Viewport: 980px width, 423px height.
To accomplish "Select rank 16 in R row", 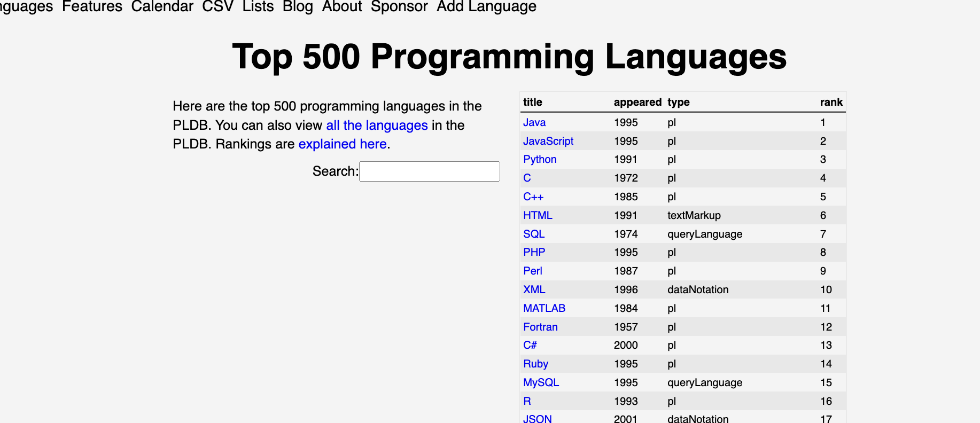I will 826,401.
